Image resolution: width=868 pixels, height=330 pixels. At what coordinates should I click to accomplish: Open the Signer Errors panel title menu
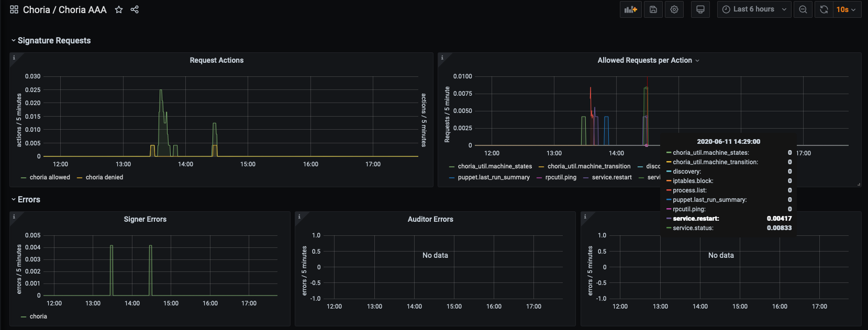coord(145,219)
